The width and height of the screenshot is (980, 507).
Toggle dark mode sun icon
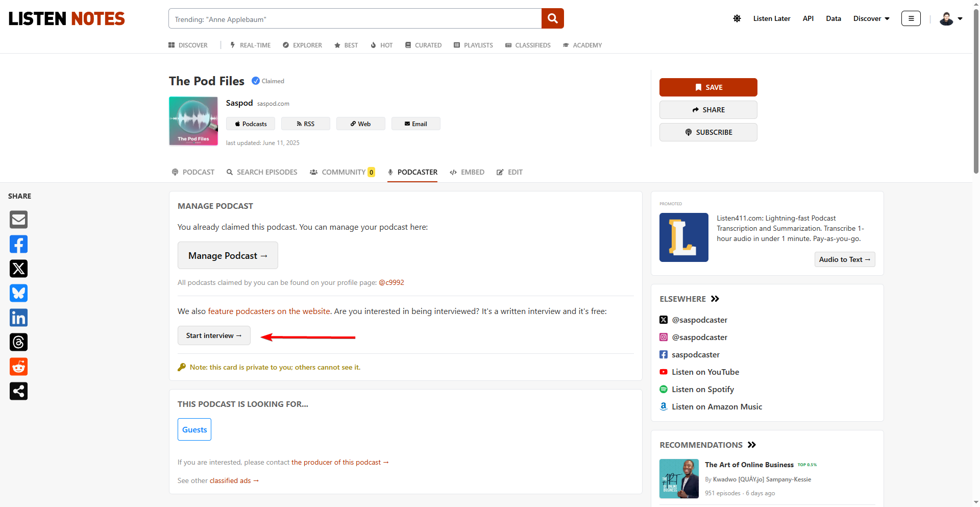[737, 18]
